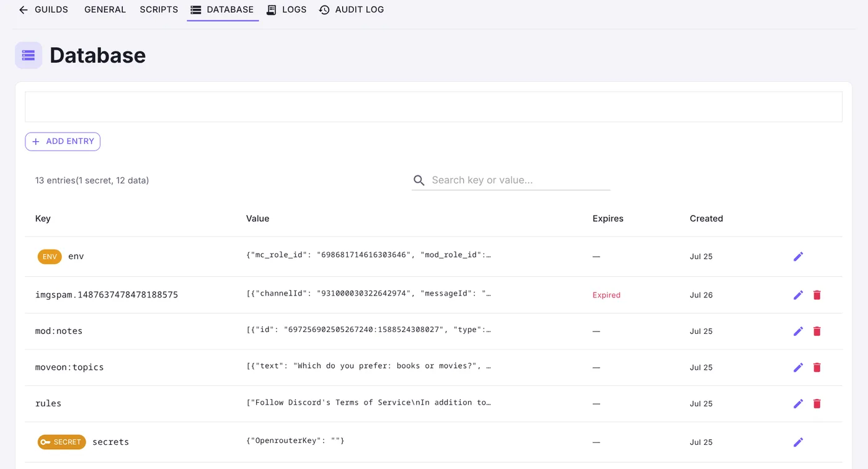Select the rules key
Screen dimensions: 868x469
click(x=48, y=404)
